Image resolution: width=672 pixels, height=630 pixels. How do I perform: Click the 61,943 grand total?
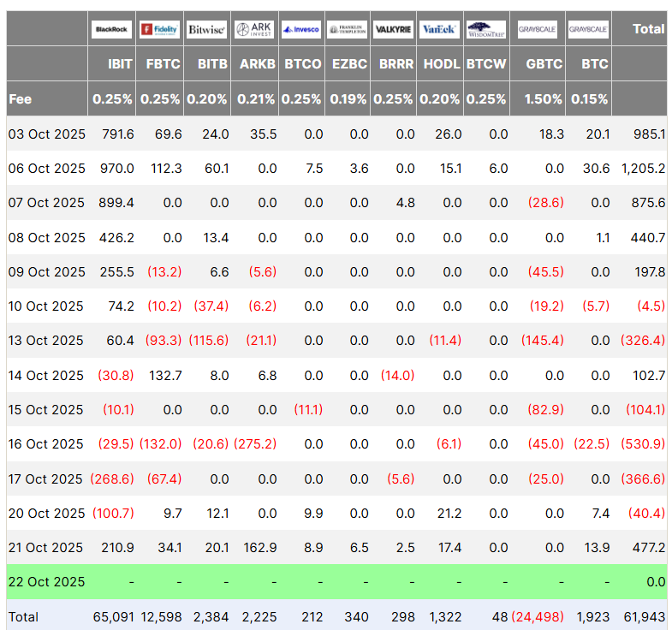click(x=645, y=616)
